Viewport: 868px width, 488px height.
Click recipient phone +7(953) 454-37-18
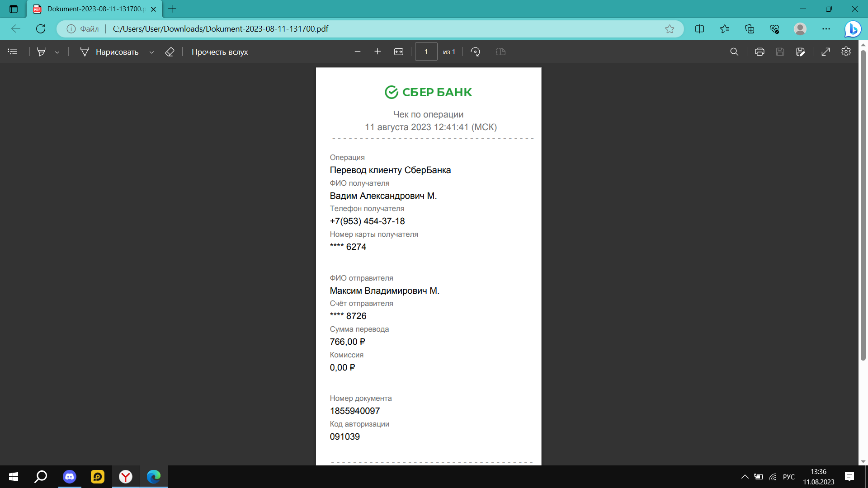pyautogui.click(x=367, y=221)
